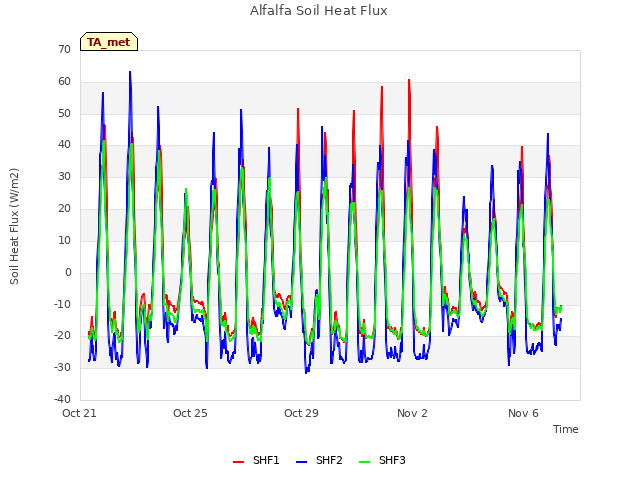Click the Oct 29 x-axis tick label
The image size is (640, 480).
pyautogui.click(x=301, y=413)
